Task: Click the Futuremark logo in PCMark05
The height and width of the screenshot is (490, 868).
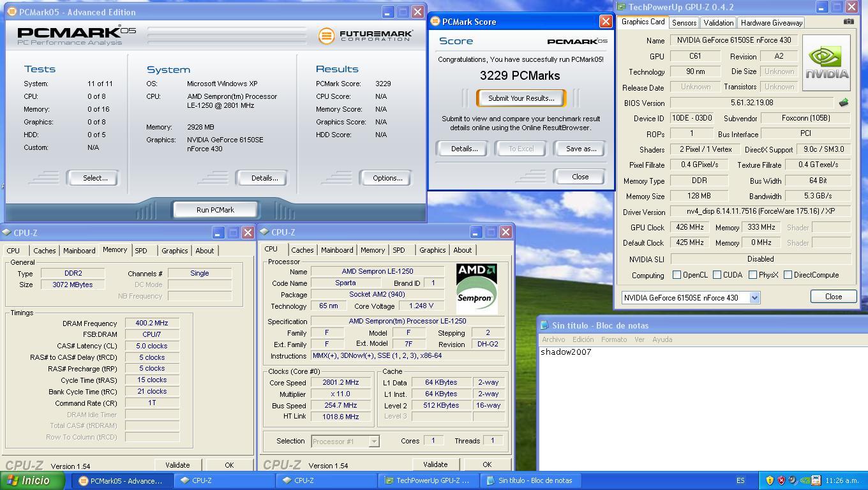Action: 366,36
